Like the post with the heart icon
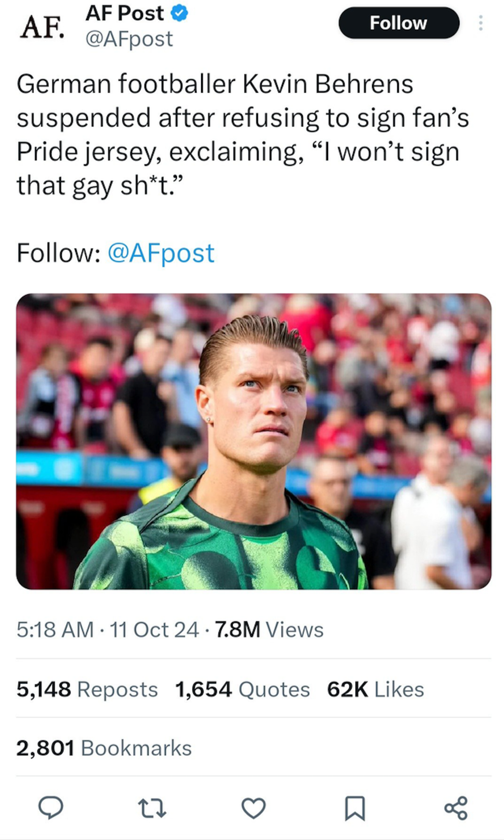The image size is (504, 840). 253,808
